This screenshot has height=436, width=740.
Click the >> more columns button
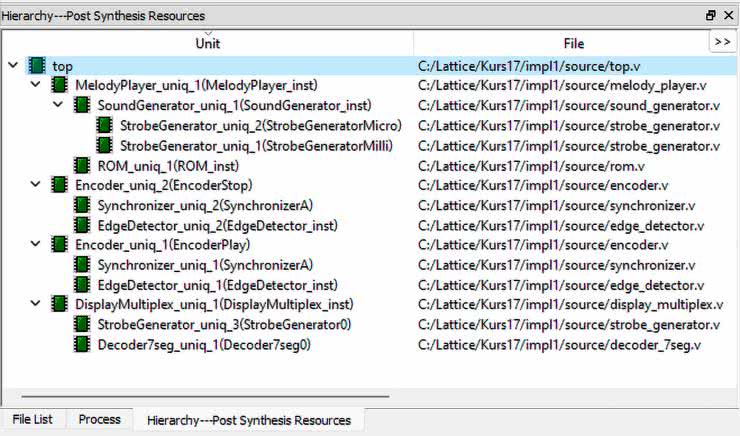tap(723, 42)
